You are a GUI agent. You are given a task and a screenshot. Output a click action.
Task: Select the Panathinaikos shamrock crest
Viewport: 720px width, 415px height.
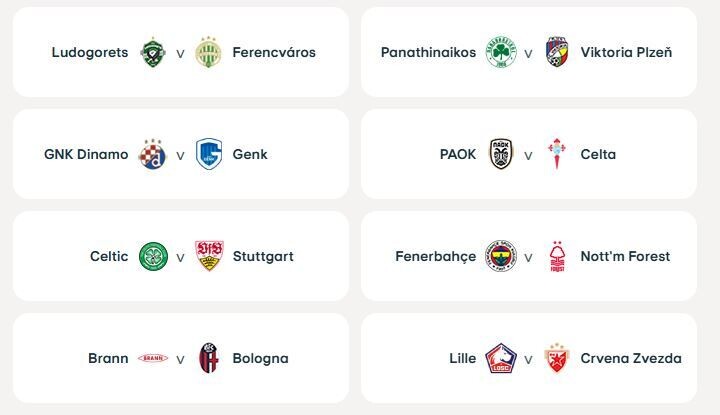(x=501, y=52)
